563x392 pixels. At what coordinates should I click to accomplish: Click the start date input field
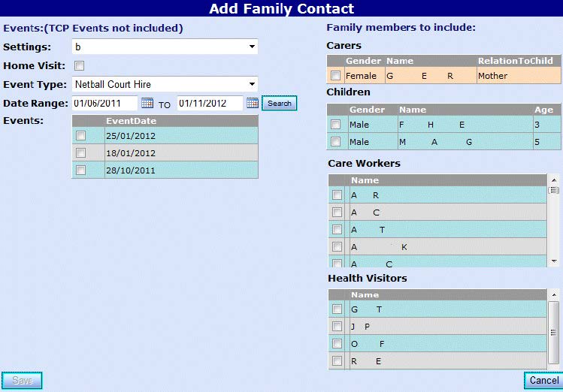point(104,103)
